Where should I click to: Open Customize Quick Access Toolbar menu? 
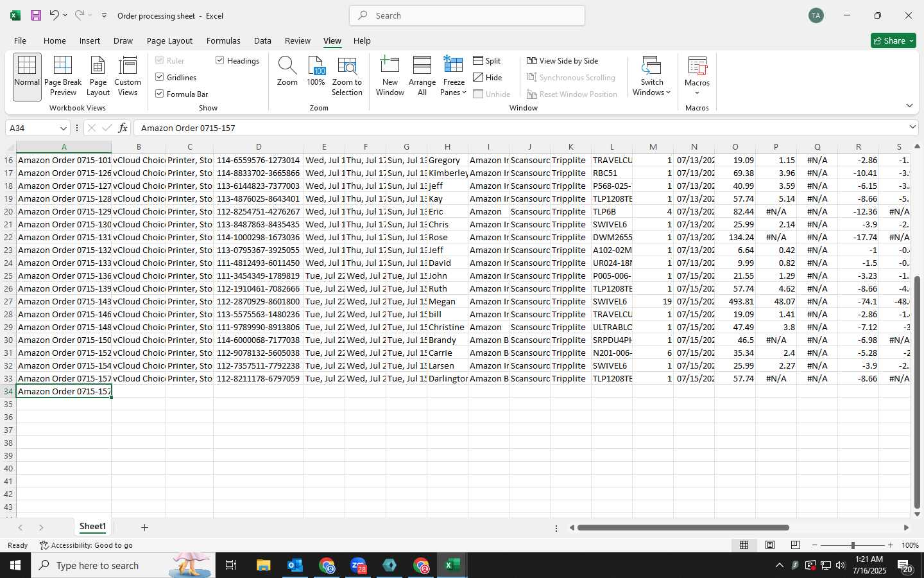click(104, 15)
